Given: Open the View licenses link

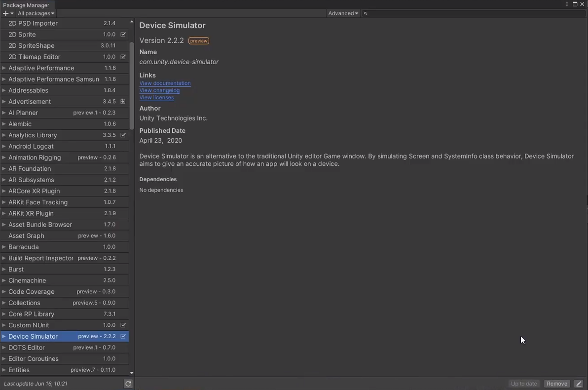Looking at the screenshot, I should (157, 97).
